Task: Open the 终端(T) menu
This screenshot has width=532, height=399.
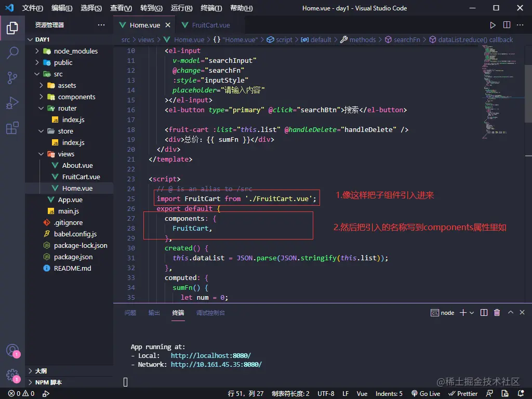Action: (x=211, y=8)
